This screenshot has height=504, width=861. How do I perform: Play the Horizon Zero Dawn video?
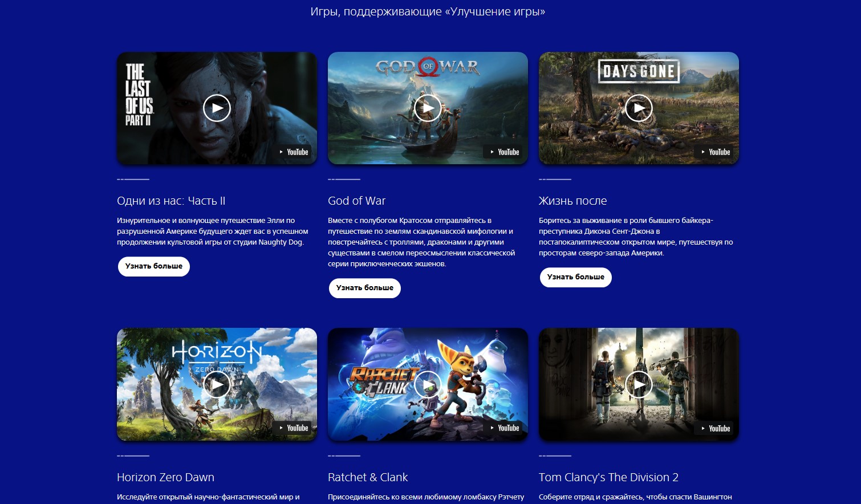217,385
